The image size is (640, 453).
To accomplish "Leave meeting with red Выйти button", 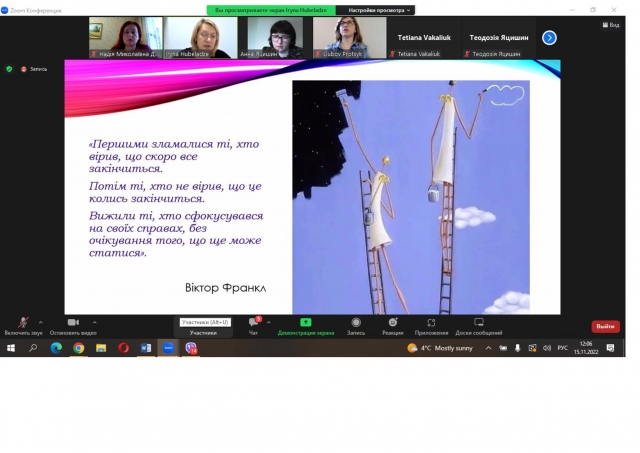I will click(x=605, y=326).
